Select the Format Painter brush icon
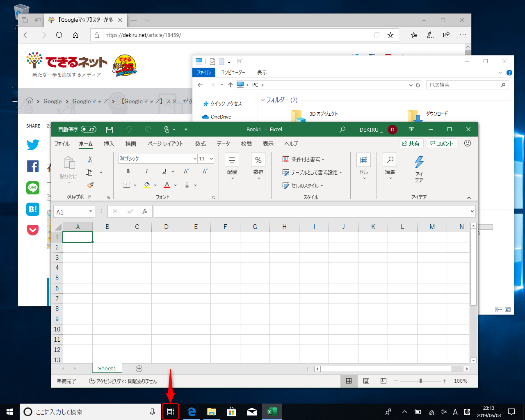Image resolution: width=525 pixels, height=420 pixels. (x=90, y=185)
